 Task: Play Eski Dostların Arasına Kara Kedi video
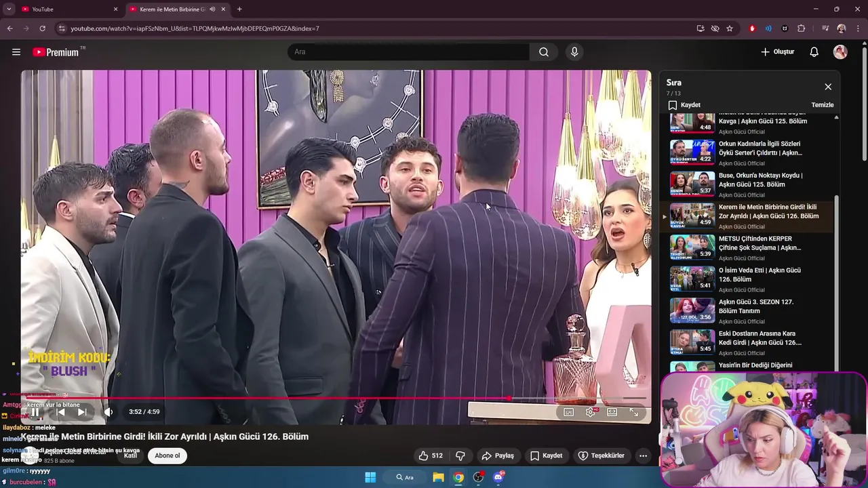pyautogui.click(x=750, y=342)
